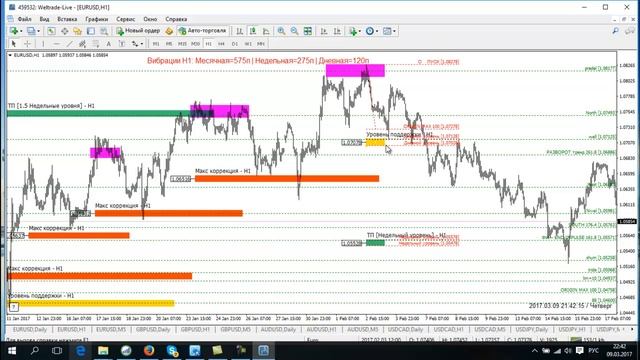Image resolution: width=640 pixels, height=360 pixels.
Task: Toggle the Data Window icon
Action: [64, 31]
